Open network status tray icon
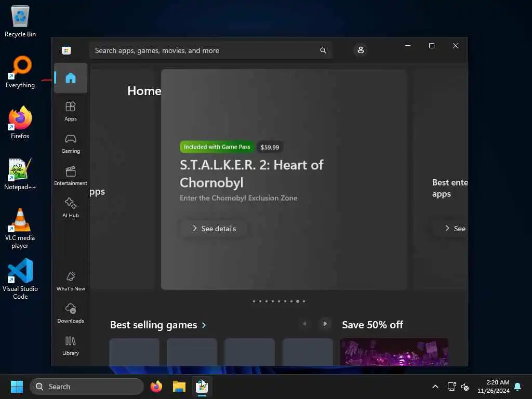Viewport: 532px width, 399px height. click(451, 387)
